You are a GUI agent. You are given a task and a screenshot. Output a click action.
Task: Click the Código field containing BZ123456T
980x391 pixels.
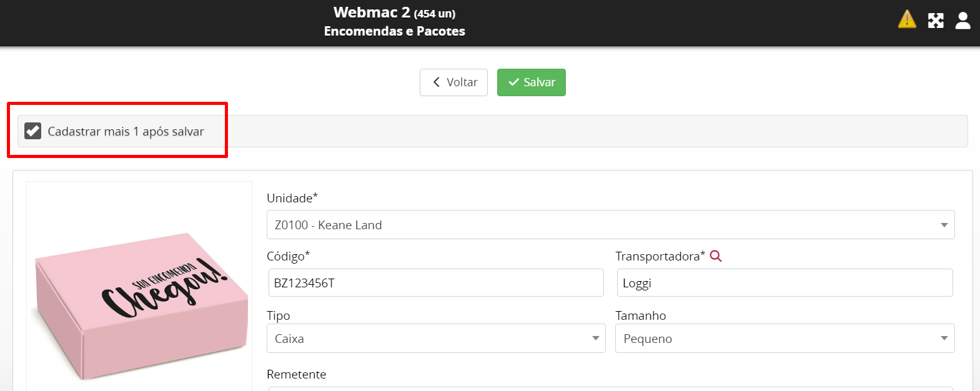pos(435,283)
